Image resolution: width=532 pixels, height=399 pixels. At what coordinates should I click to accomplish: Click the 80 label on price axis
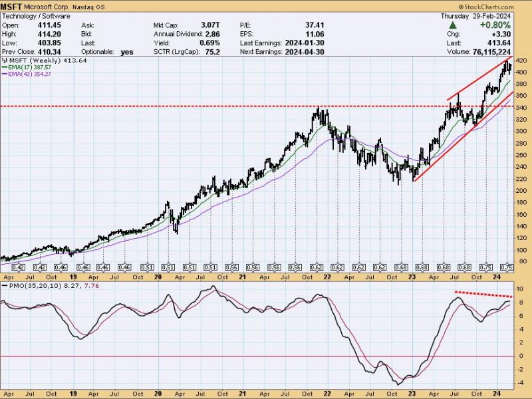522,261
